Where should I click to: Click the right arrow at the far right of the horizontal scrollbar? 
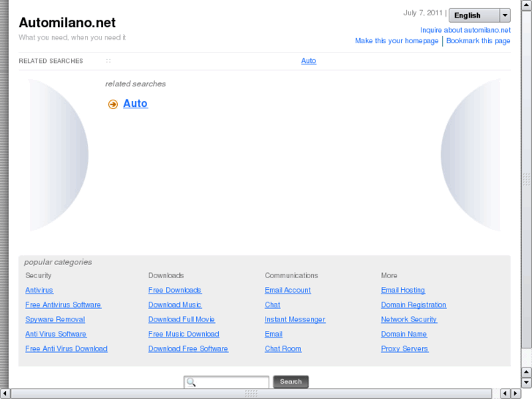click(516, 393)
